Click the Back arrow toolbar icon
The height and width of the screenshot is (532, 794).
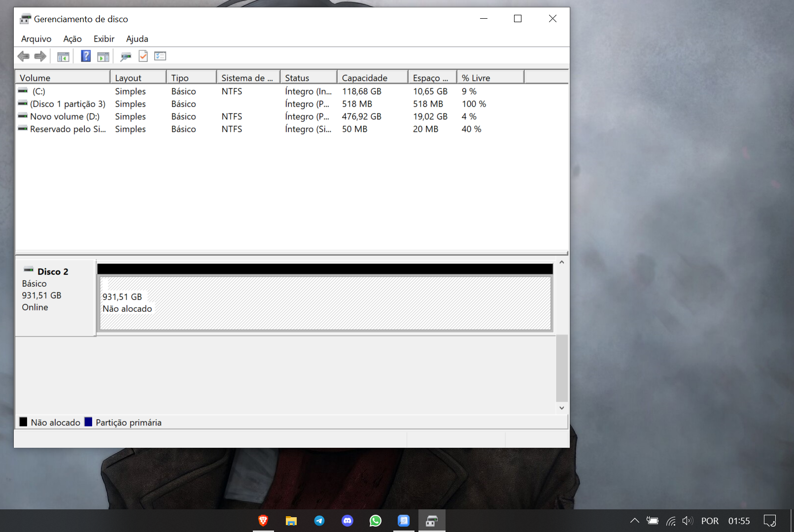[x=23, y=56]
